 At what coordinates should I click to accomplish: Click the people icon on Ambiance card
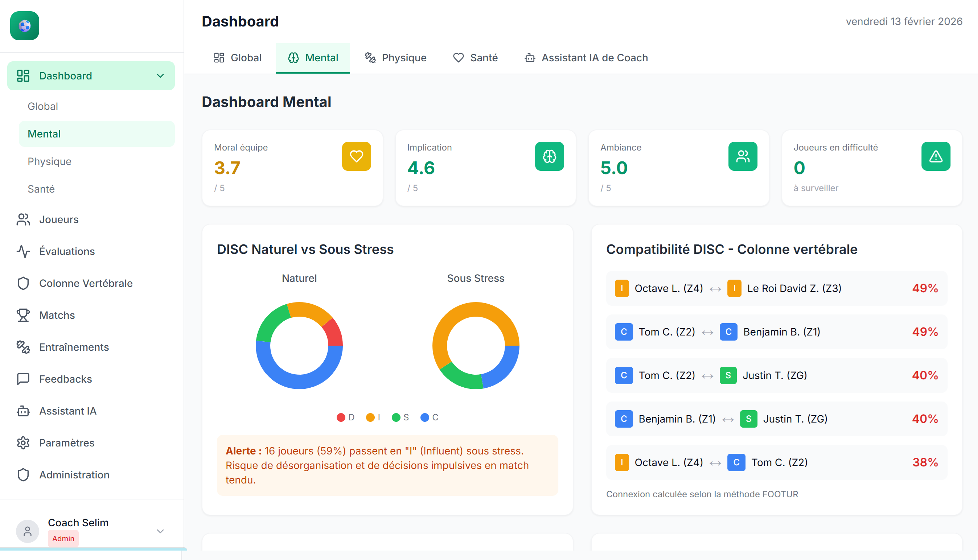tap(743, 156)
